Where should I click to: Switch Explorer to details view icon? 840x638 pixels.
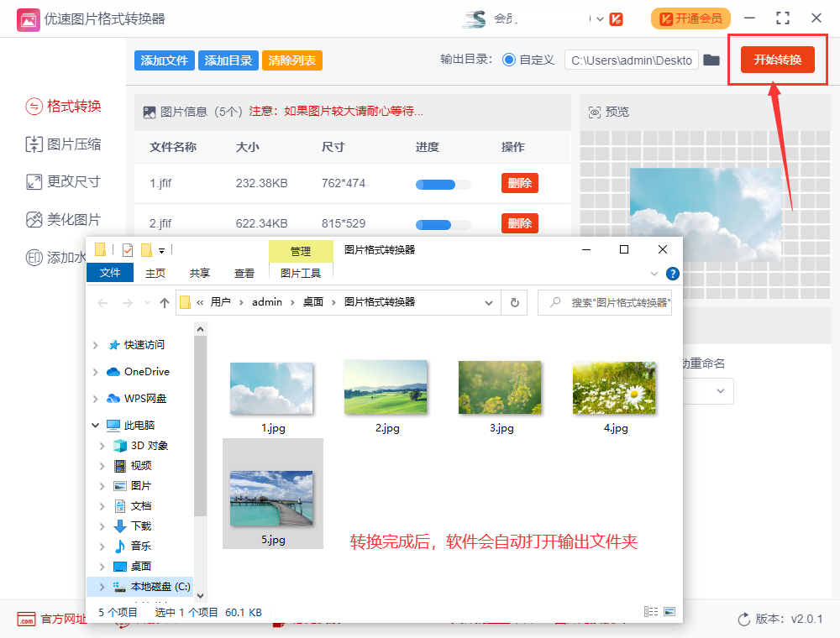[x=651, y=611]
